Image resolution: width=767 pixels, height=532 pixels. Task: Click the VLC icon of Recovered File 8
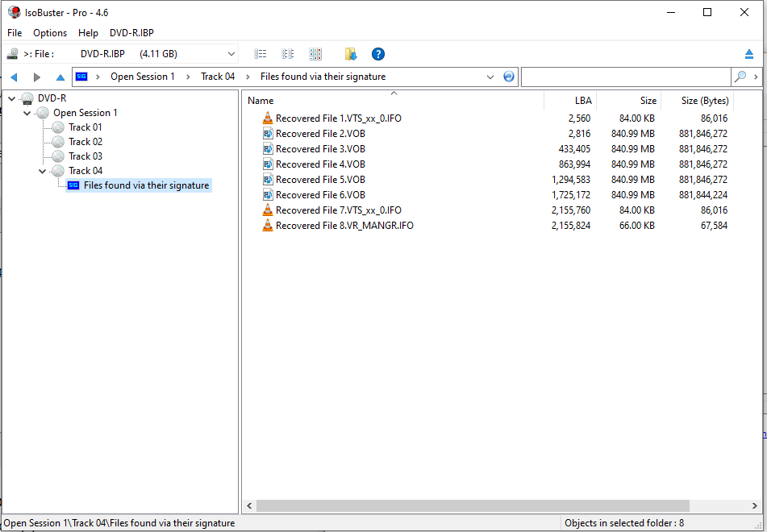[x=268, y=226]
